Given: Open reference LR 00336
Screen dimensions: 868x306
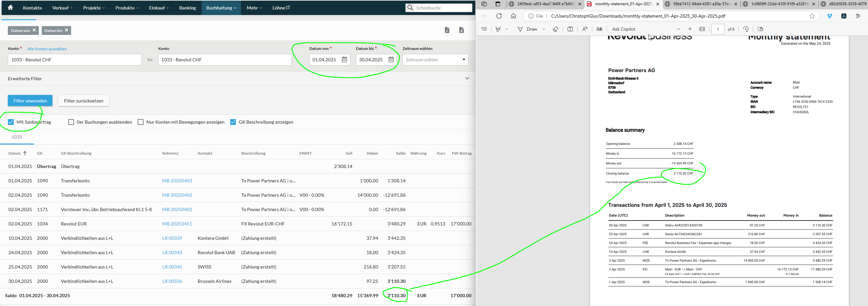Looking at the screenshot, I should pyautogui.click(x=172, y=281).
